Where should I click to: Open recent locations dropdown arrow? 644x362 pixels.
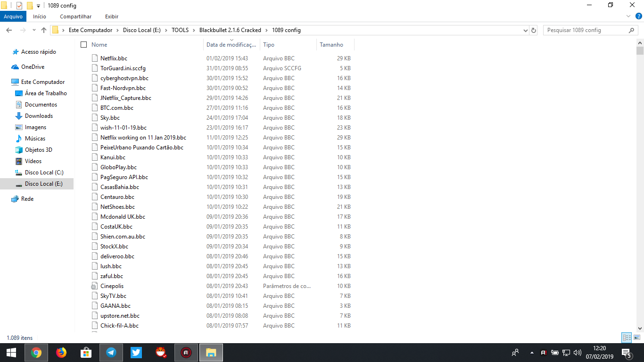tap(34, 30)
